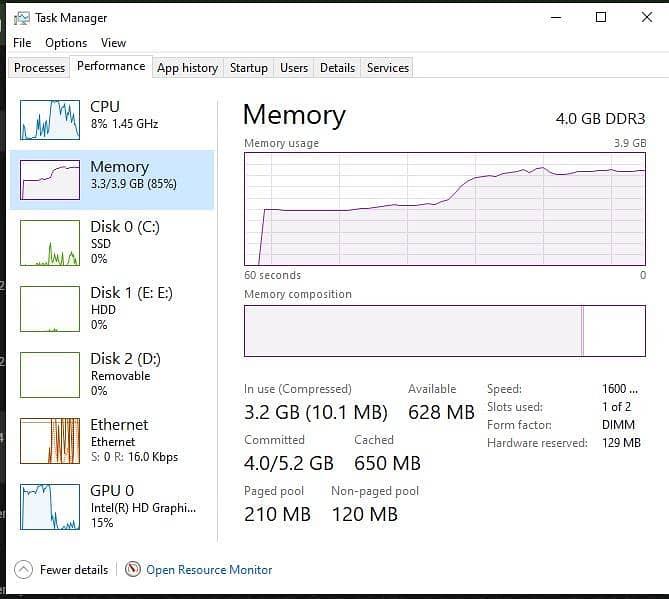Open the File menu
669x599 pixels.
(22, 43)
